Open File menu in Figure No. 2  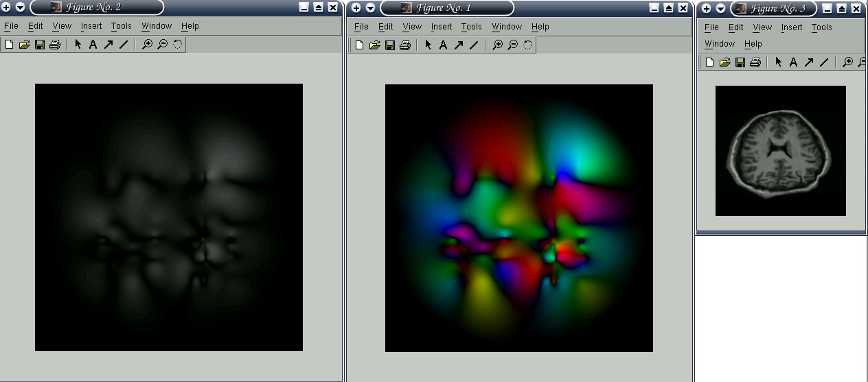(x=11, y=26)
